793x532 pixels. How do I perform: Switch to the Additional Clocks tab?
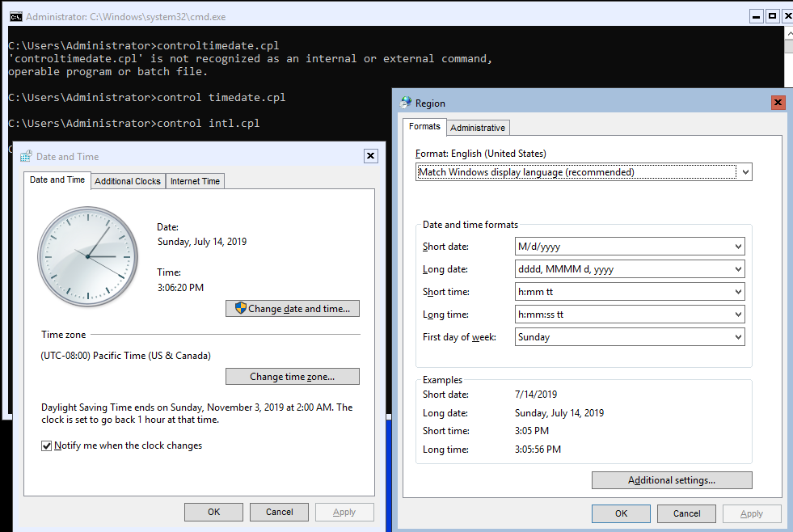(128, 181)
